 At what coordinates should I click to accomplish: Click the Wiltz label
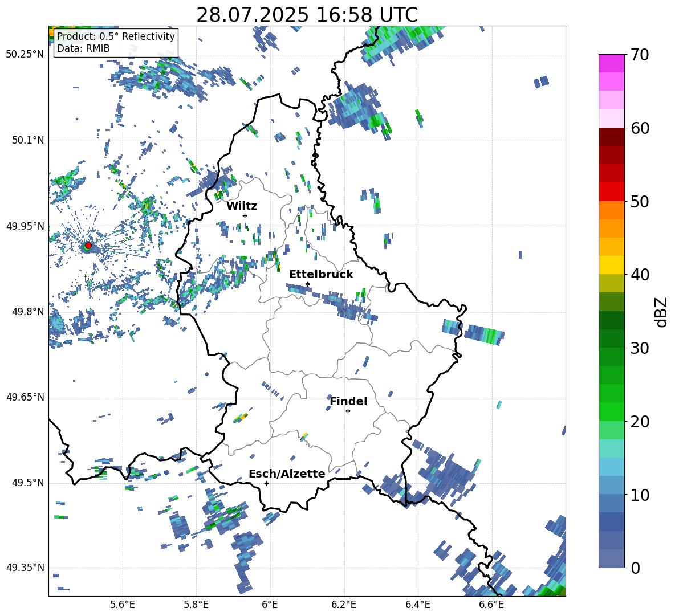point(242,206)
